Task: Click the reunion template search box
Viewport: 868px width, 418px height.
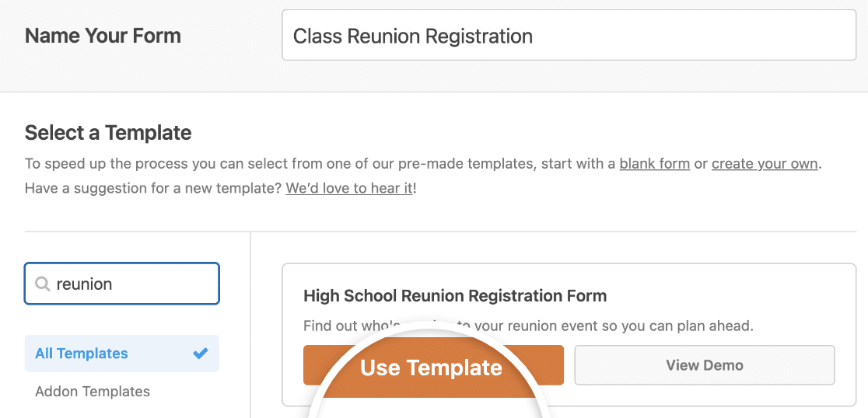Action: [122, 284]
